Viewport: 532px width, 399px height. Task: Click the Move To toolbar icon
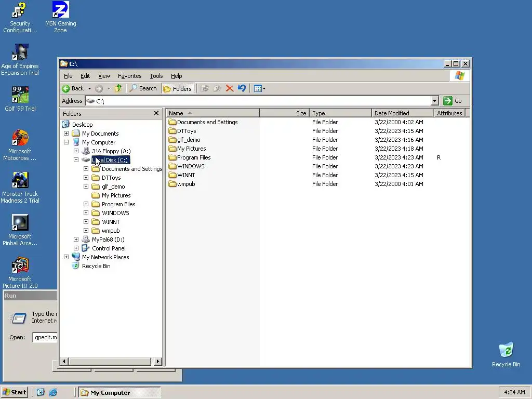click(205, 88)
